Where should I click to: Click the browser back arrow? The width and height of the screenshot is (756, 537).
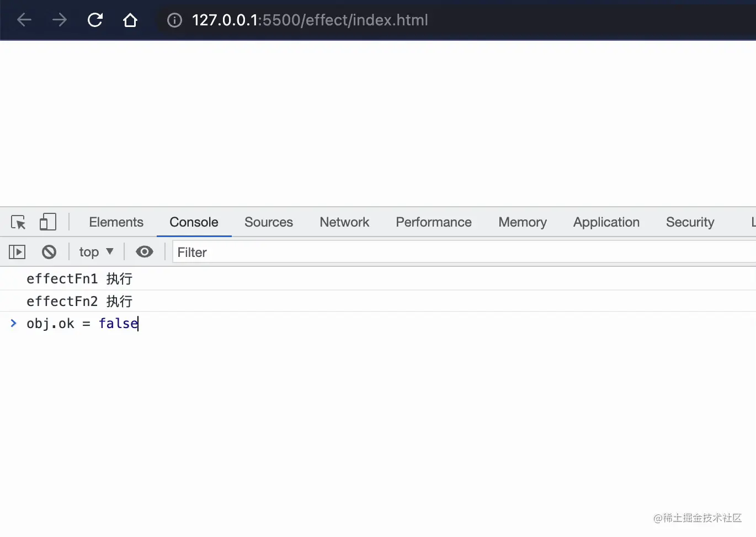(x=24, y=20)
